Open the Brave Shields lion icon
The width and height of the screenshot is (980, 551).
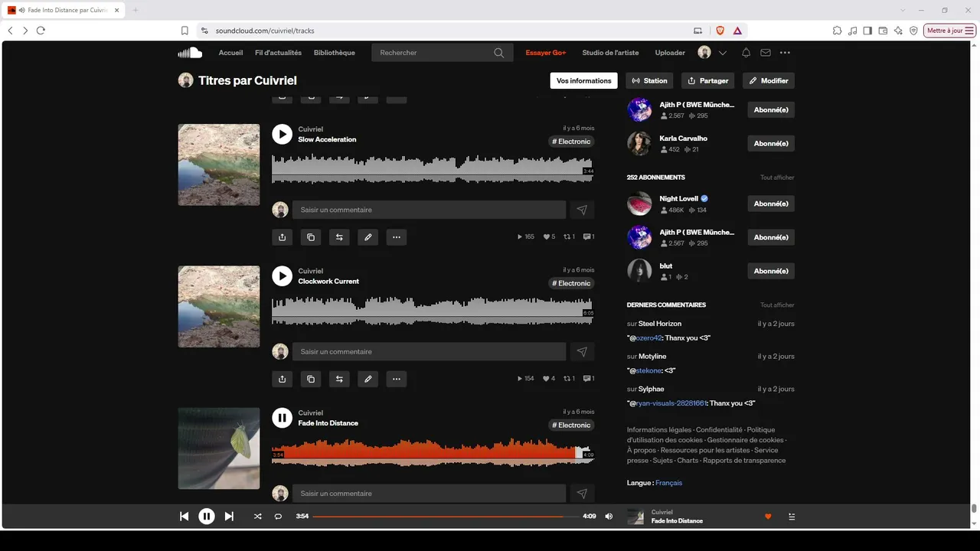pos(720,31)
